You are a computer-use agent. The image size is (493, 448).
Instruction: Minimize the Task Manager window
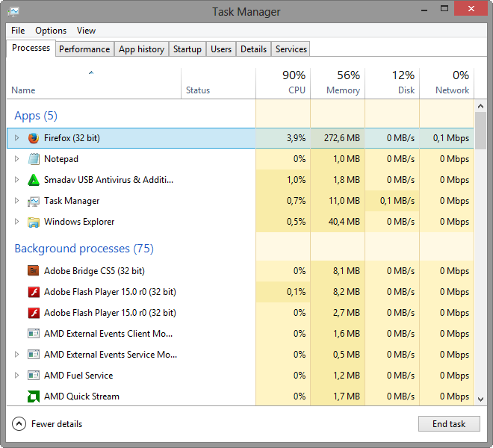(x=424, y=9)
